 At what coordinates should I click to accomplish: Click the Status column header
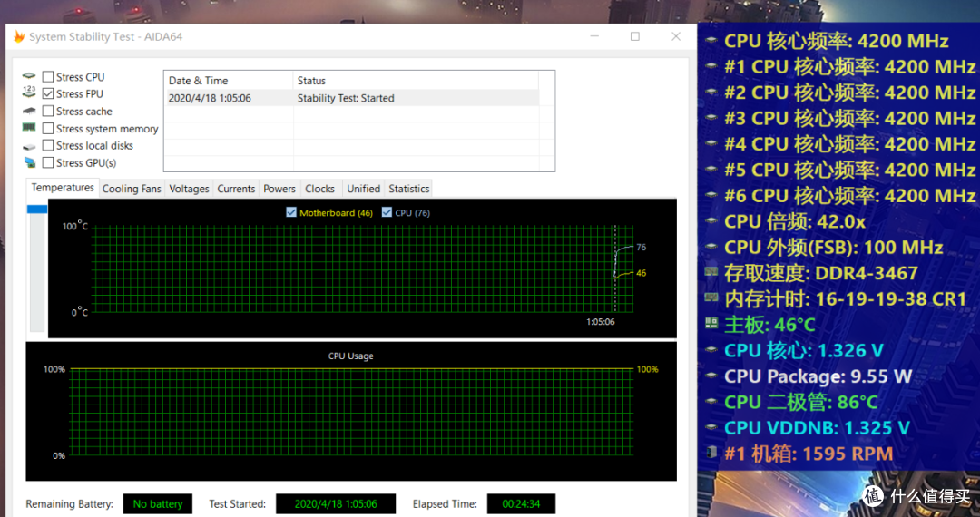pos(416,81)
